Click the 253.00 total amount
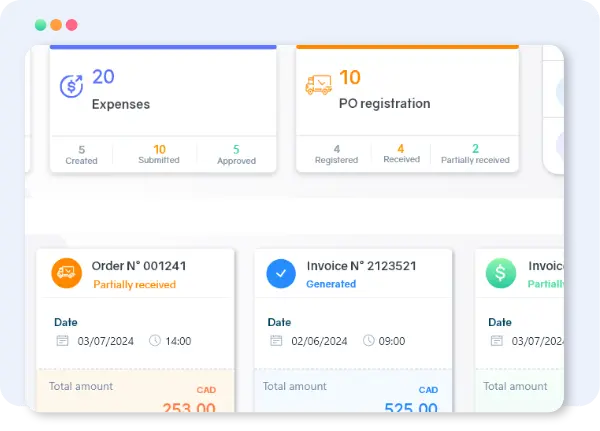The width and height of the screenshot is (600, 431). click(188, 408)
